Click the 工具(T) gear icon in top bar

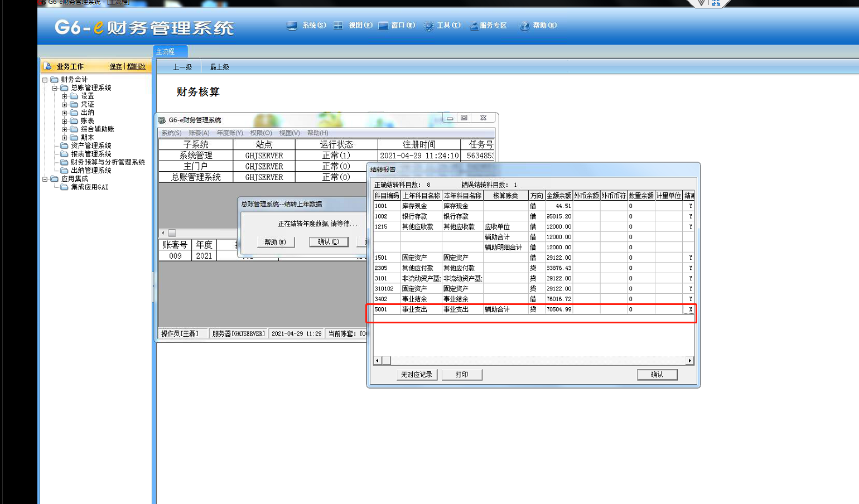pyautogui.click(x=428, y=26)
